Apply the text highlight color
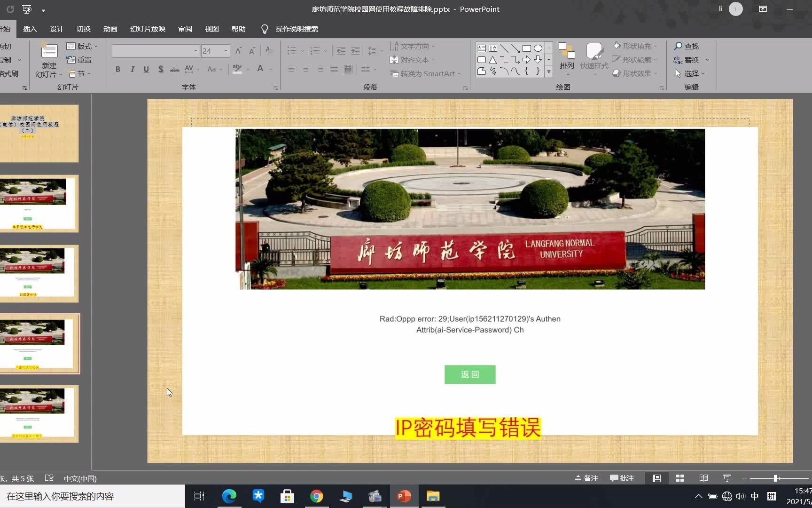Viewport: 812px width, 508px height. [237, 69]
